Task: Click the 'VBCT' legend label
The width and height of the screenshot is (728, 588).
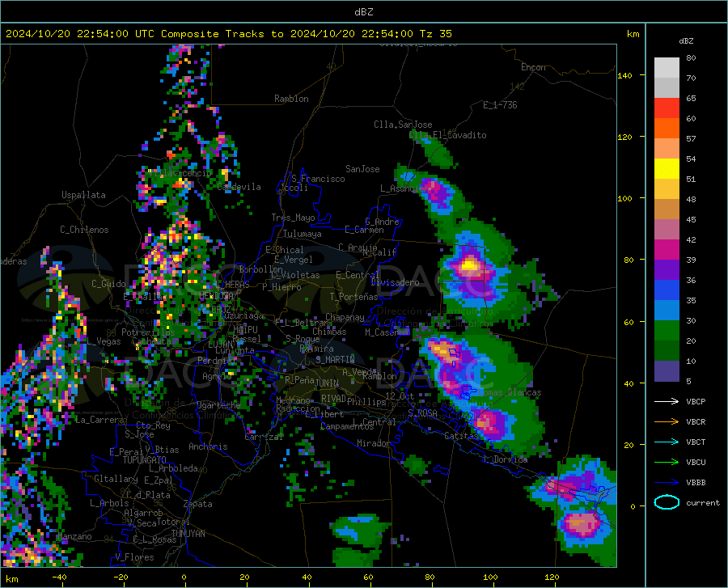Action: [x=696, y=442]
